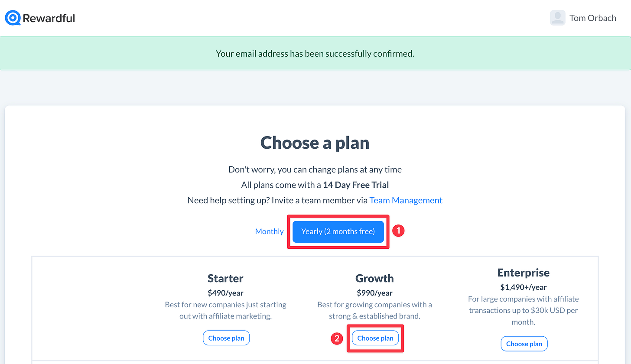The width and height of the screenshot is (631, 364).
Task: Click the Growth plan heading
Action: coord(374,278)
